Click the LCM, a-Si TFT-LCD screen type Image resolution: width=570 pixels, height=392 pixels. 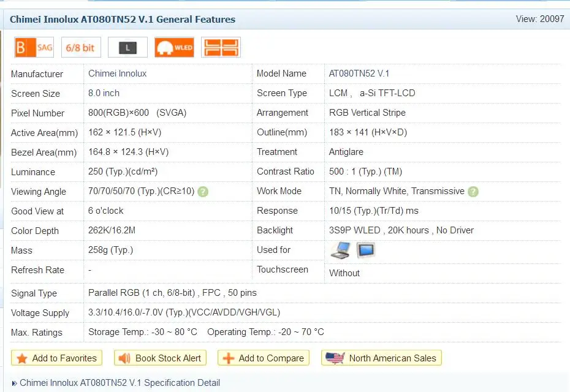tap(372, 93)
